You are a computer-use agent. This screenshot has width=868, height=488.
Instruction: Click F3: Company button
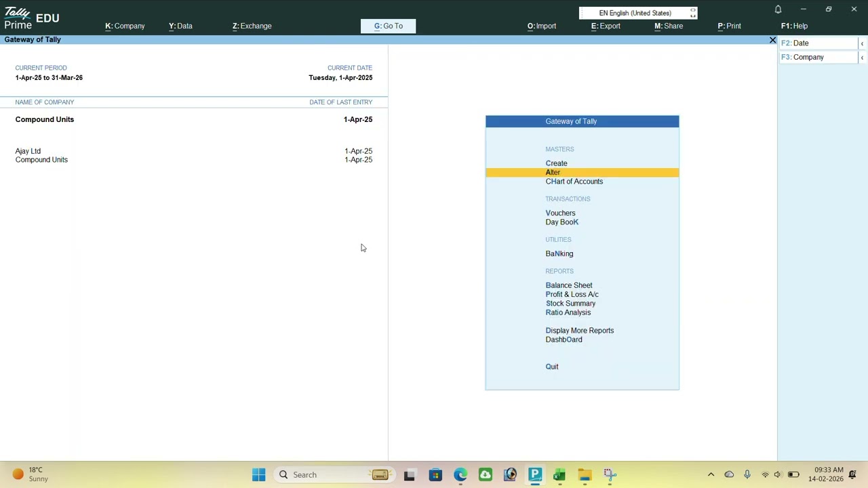(818, 57)
